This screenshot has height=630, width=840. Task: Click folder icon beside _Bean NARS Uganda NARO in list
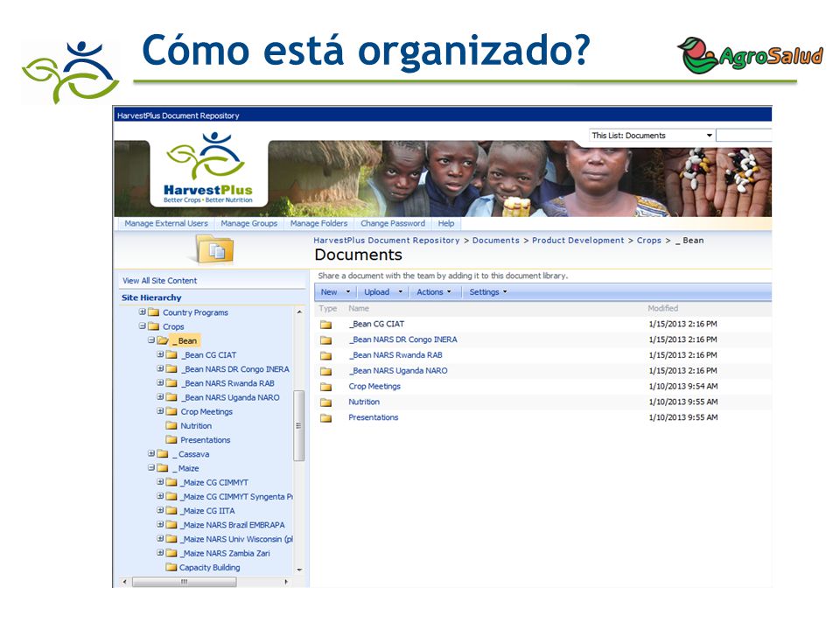[x=325, y=371]
